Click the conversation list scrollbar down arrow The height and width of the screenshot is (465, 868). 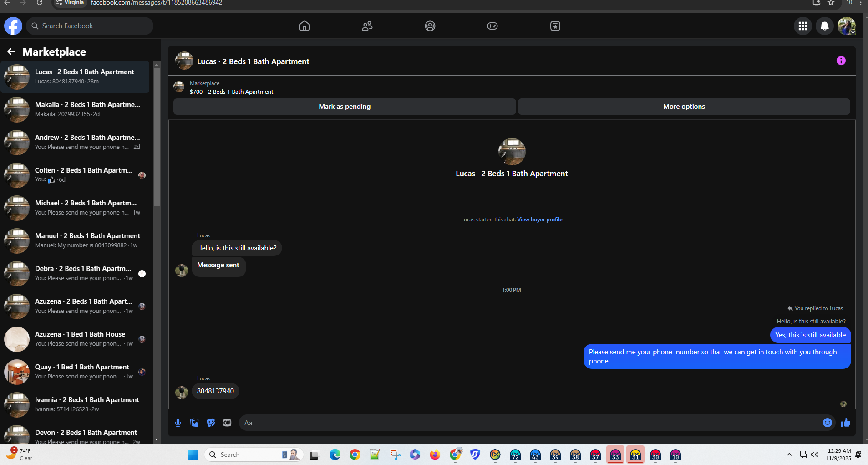(157, 439)
